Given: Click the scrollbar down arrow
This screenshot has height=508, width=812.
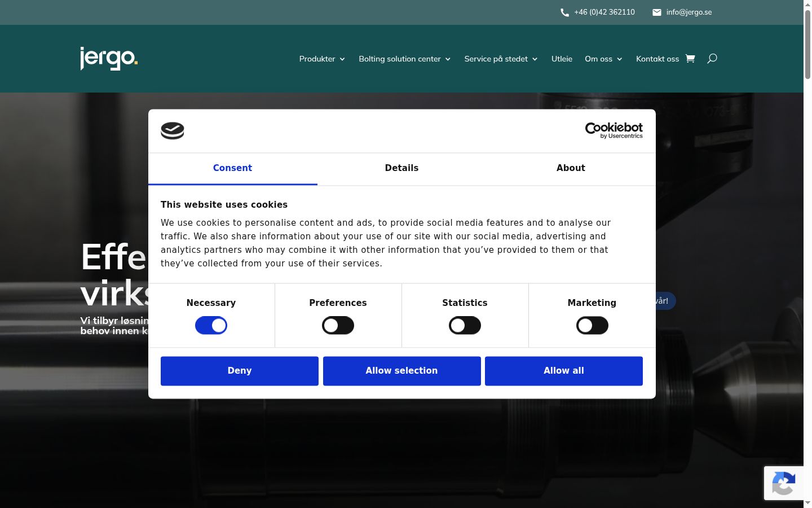Looking at the screenshot, I should tap(807, 503).
